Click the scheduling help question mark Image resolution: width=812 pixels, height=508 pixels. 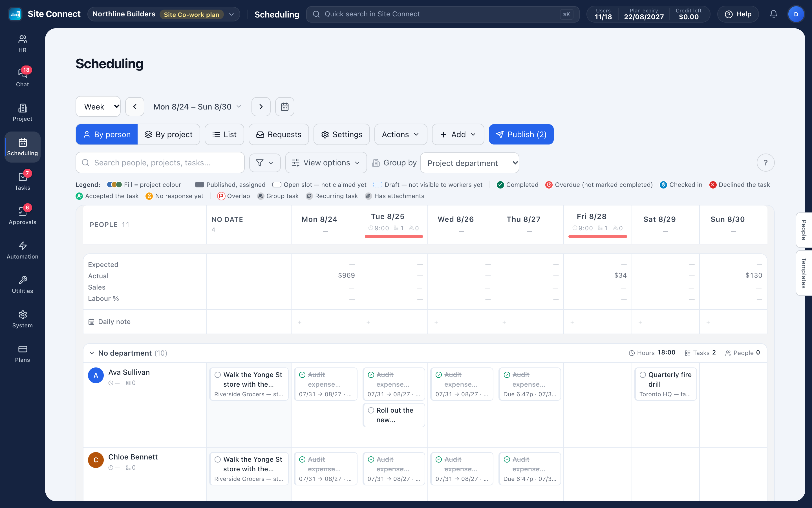[x=765, y=163]
